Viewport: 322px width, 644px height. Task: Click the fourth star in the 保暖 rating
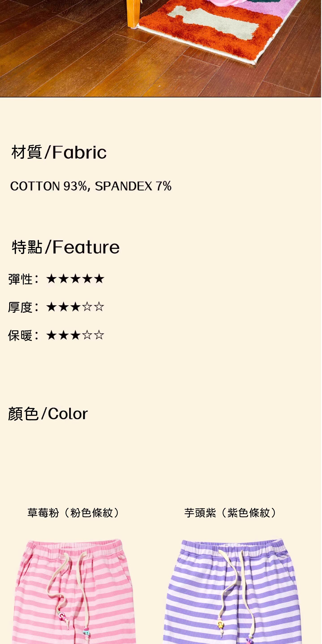click(87, 335)
